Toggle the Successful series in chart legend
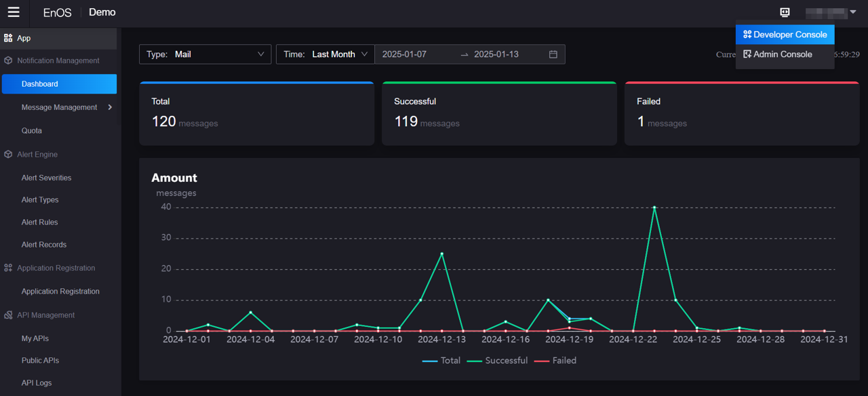The image size is (868, 396). [x=498, y=361]
